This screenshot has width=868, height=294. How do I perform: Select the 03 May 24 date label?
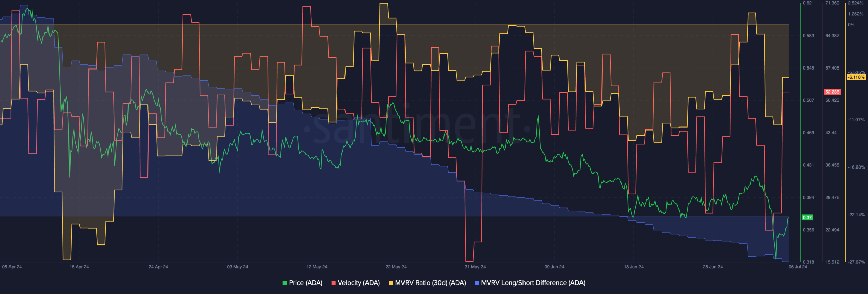point(237,267)
